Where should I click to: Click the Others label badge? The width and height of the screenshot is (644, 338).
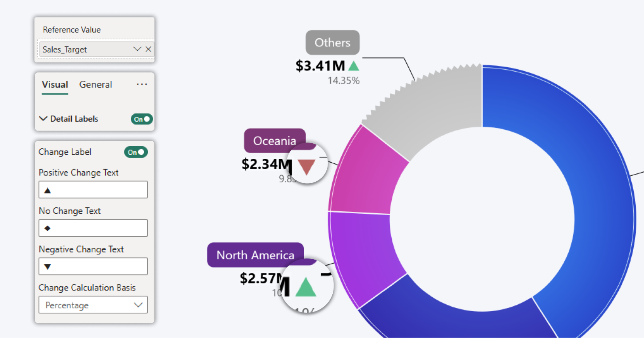click(332, 43)
